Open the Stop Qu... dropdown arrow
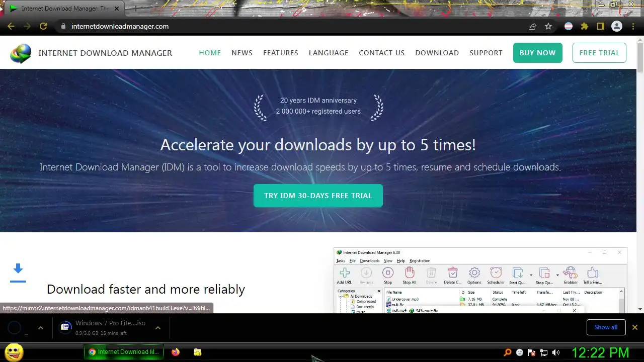The width and height of the screenshot is (644, 362). [x=557, y=275]
